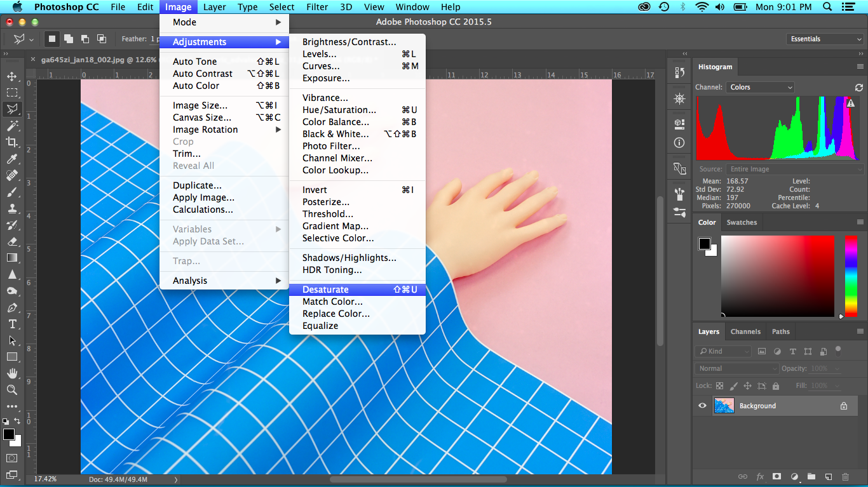The image size is (868, 487).
Task: Open the Edit Toolbar three-dots menu
Action: [12, 406]
